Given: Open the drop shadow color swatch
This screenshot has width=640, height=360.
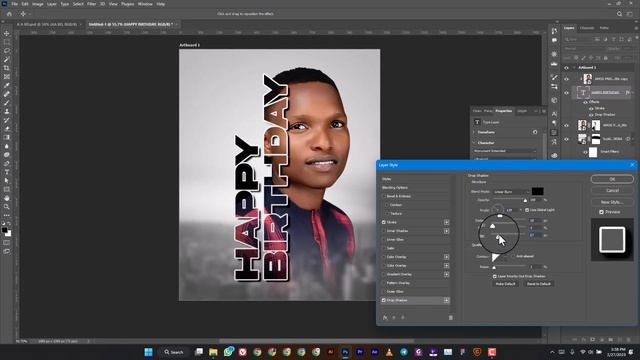Looking at the screenshot, I should 538,191.
